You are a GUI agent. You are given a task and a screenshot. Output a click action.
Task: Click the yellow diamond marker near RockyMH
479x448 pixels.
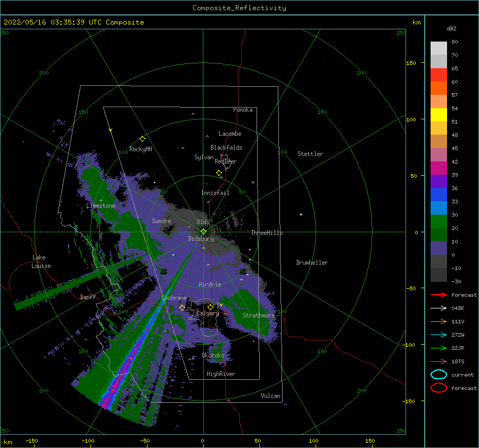142,139
